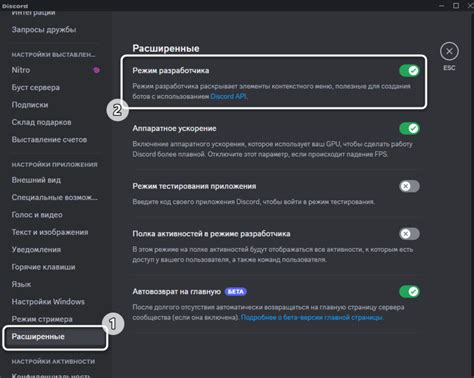The image size is (474, 378).
Task: Click Режим тестирования приложения title text
Action: tap(194, 186)
